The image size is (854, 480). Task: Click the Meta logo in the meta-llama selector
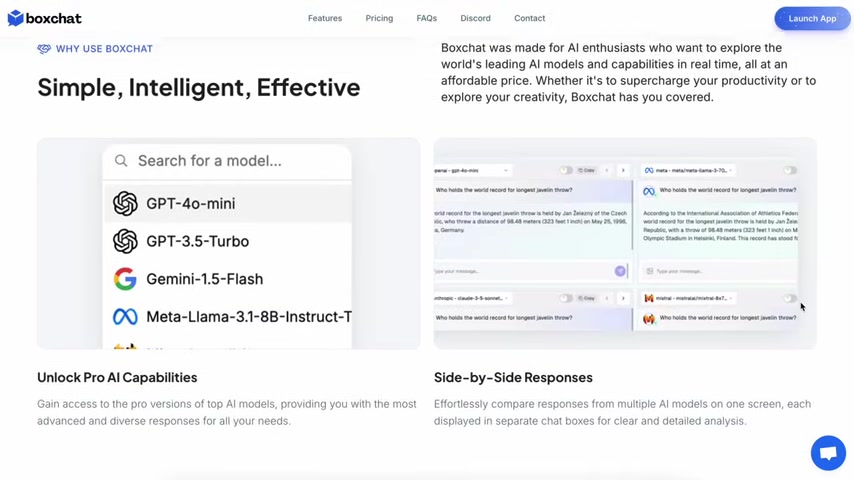pos(649,171)
